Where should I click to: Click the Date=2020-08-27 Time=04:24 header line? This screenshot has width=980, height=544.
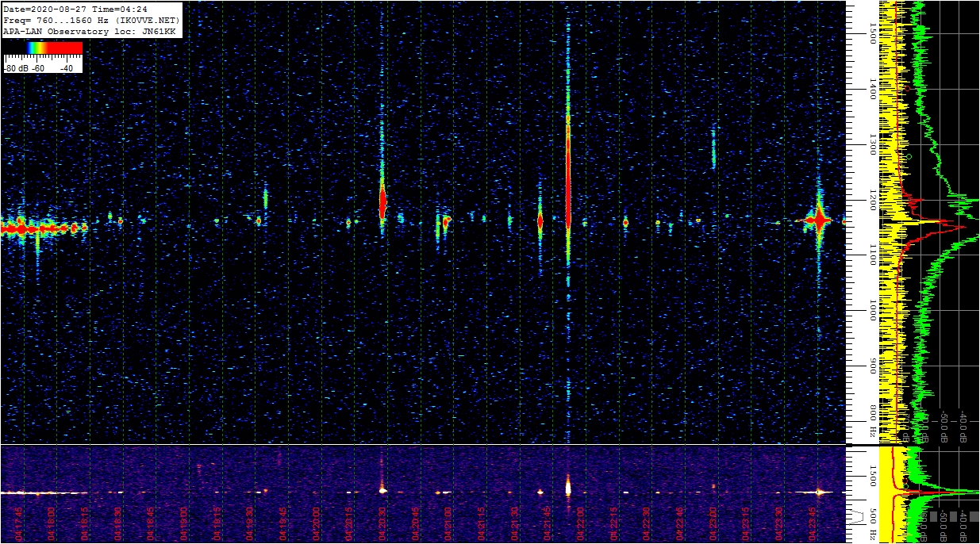click(x=75, y=10)
